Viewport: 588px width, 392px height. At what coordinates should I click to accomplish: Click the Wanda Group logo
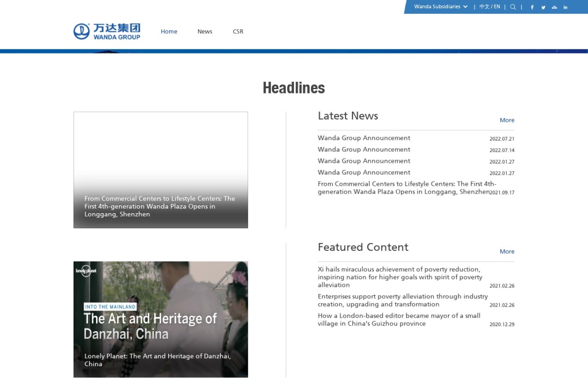(107, 31)
